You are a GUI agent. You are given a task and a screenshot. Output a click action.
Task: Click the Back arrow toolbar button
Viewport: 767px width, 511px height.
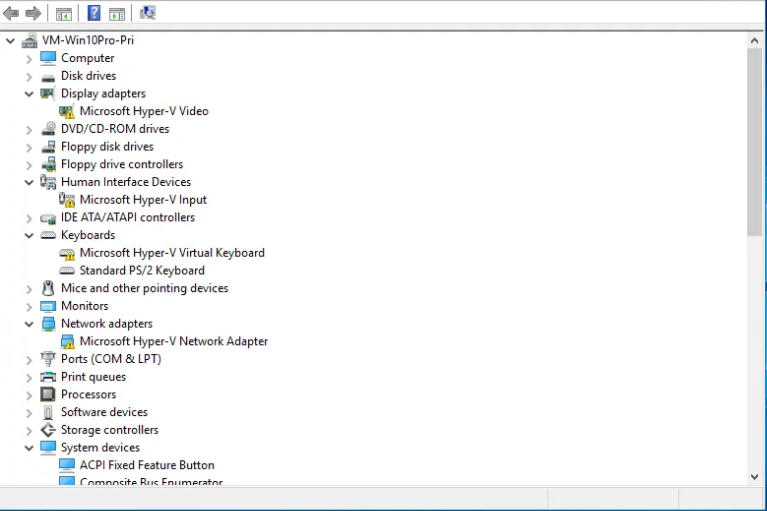point(11,13)
